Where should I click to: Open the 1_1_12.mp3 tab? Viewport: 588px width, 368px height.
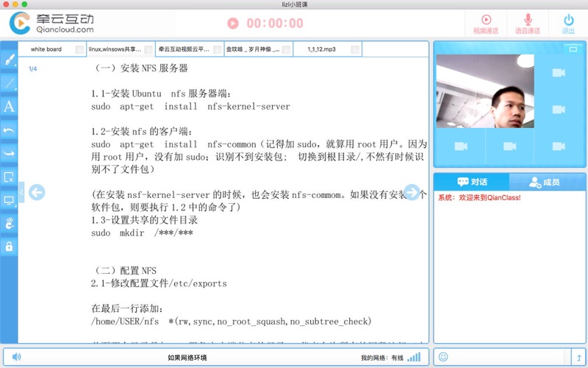(x=321, y=49)
